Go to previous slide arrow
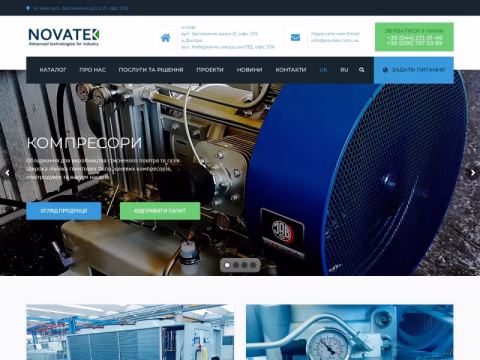 click(x=7, y=173)
